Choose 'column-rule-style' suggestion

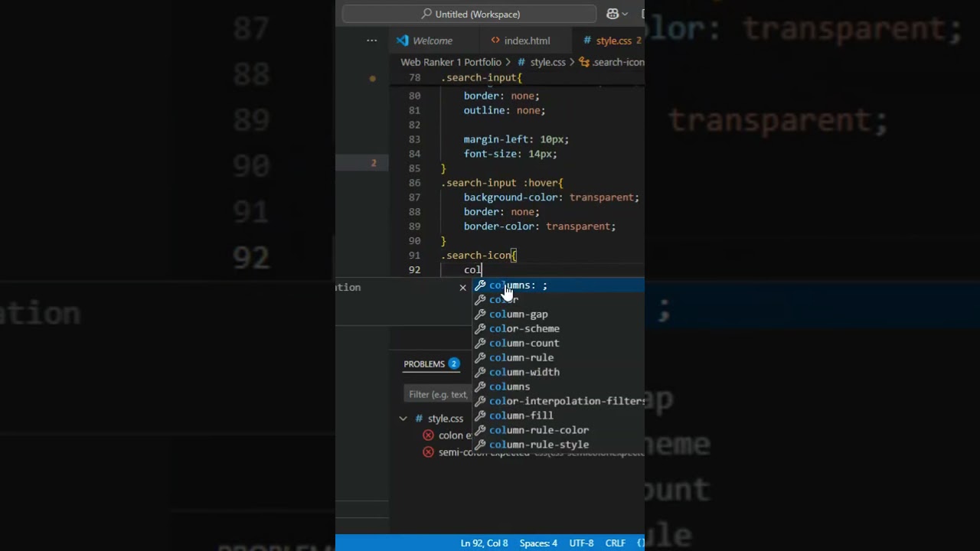(558, 445)
